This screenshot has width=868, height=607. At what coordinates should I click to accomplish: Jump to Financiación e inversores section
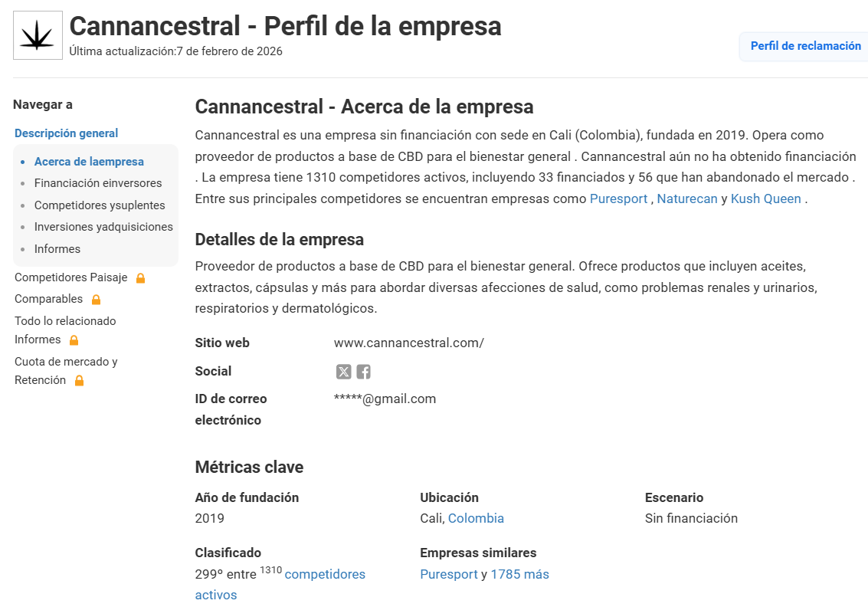(98, 183)
